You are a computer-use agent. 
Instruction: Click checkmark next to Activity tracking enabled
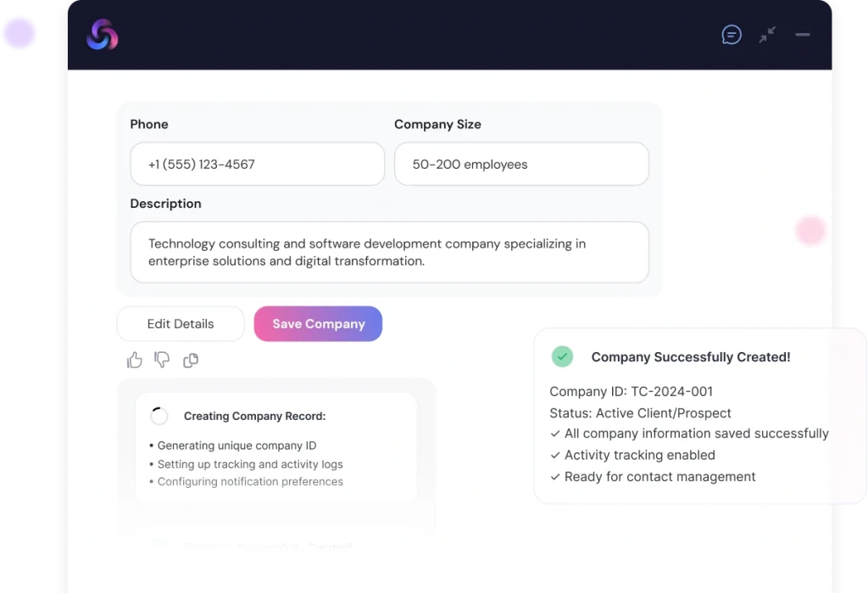point(555,456)
